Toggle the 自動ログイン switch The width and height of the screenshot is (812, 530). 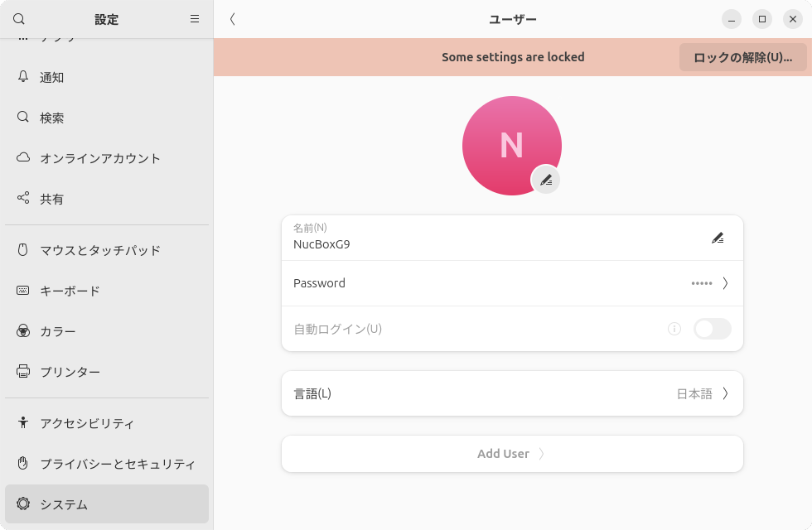pyautogui.click(x=713, y=329)
